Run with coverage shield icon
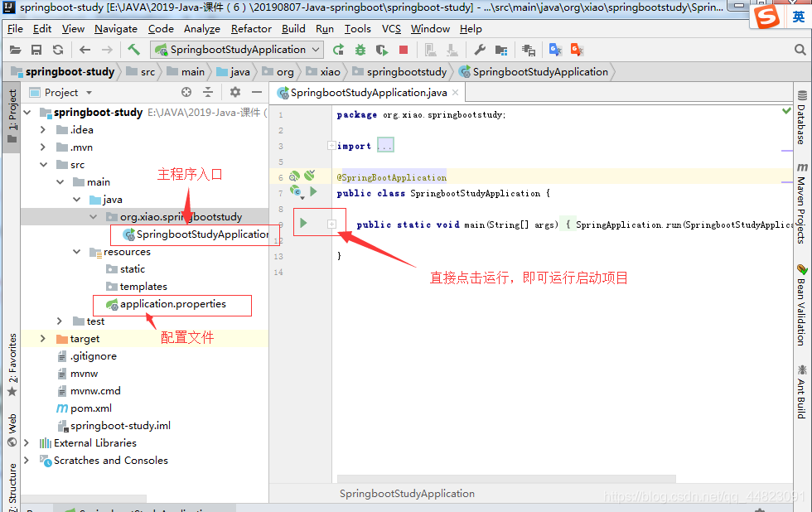Screen dimensions: 812x512 coord(382,50)
